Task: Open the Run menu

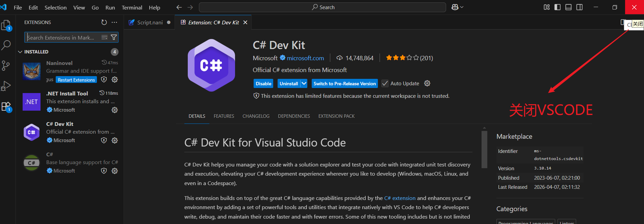Action: pos(110,7)
